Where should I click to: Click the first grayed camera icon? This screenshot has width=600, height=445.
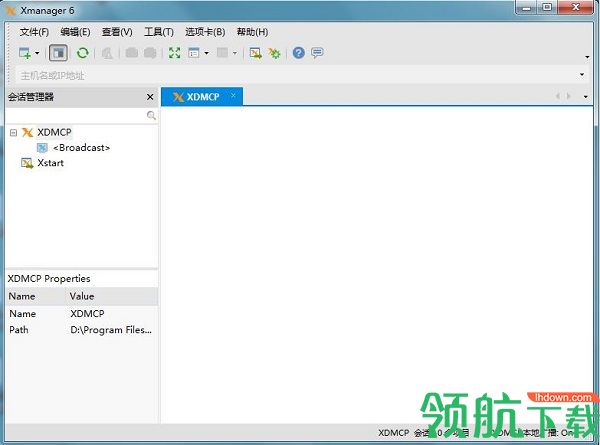(132, 53)
